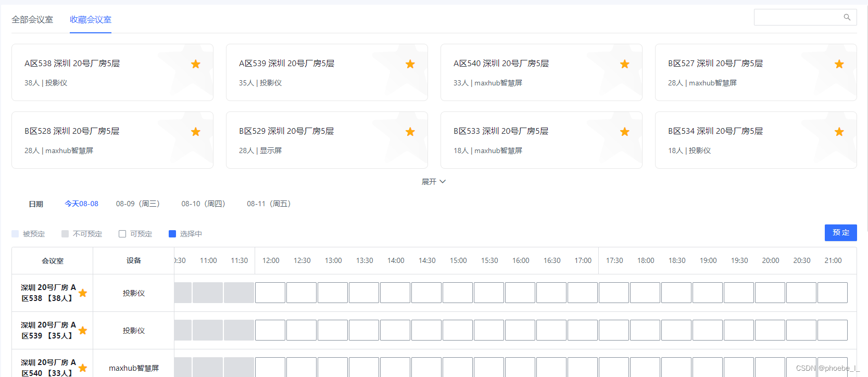The width and height of the screenshot is (868, 377).
Task: Open the 收藏会议室 tab
Action: point(91,20)
